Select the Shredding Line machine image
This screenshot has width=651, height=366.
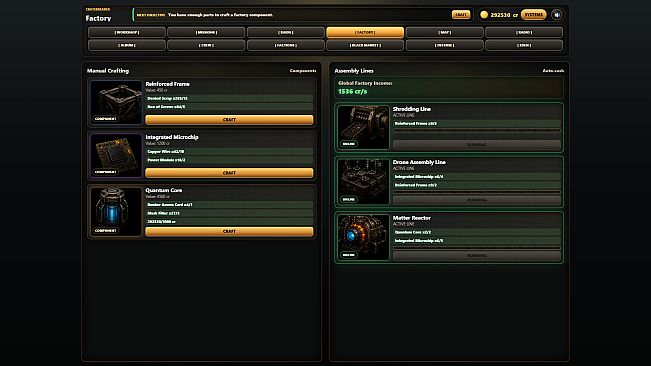click(x=363, y=127)
